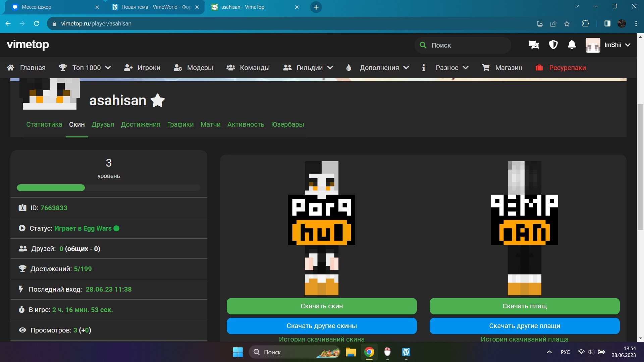
Task: Click the level 3 progress bar
Action: point(108,188)
